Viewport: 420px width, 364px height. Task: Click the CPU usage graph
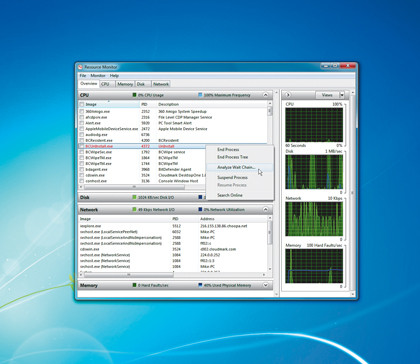coord(314,125)
